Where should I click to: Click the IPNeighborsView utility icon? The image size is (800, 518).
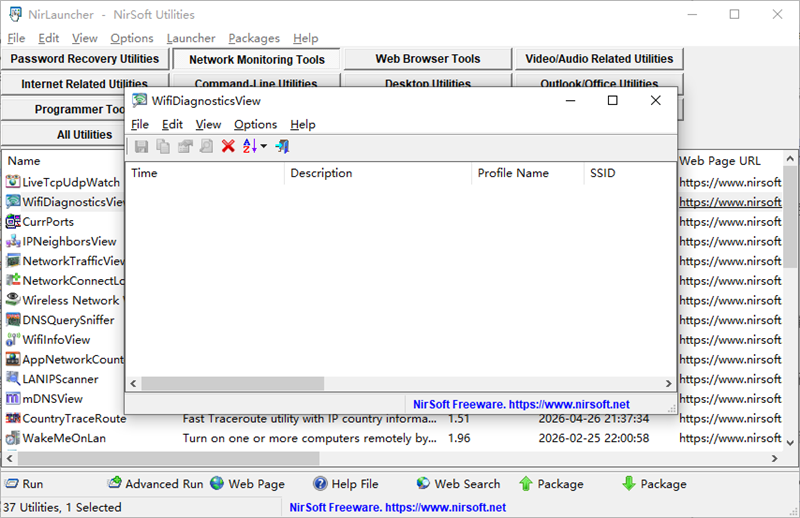[13, 241]
